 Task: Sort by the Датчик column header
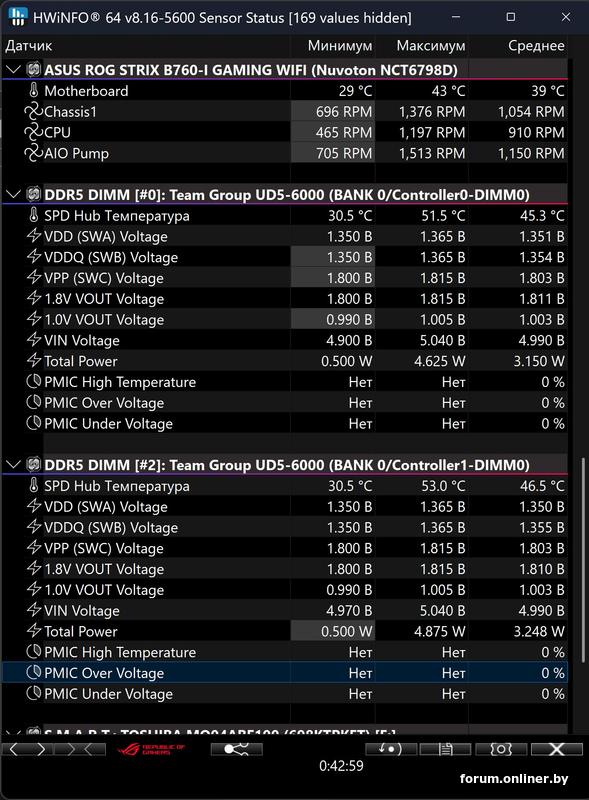[145, 46]
